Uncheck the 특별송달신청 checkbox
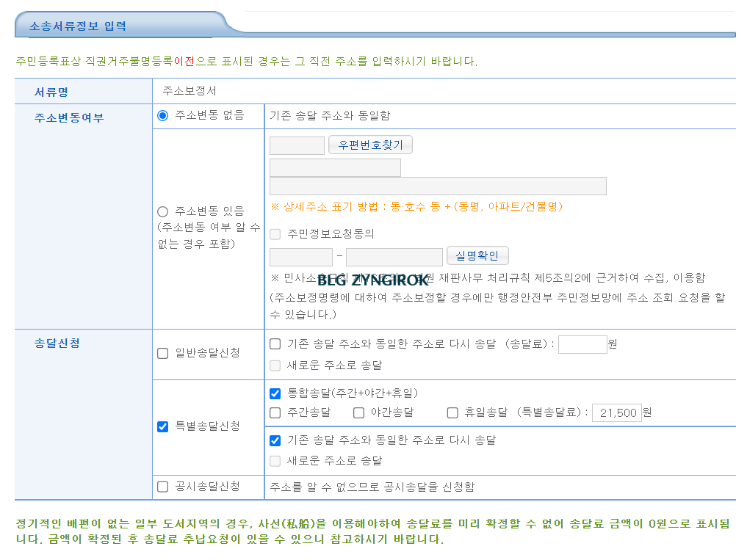Screen dimensions: 747x560 162,426
